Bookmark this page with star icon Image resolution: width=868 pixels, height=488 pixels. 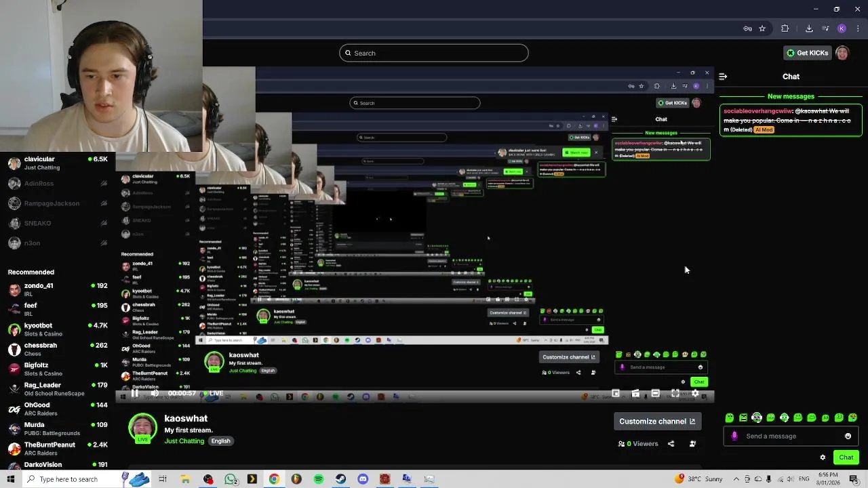(x=762, y=28)
